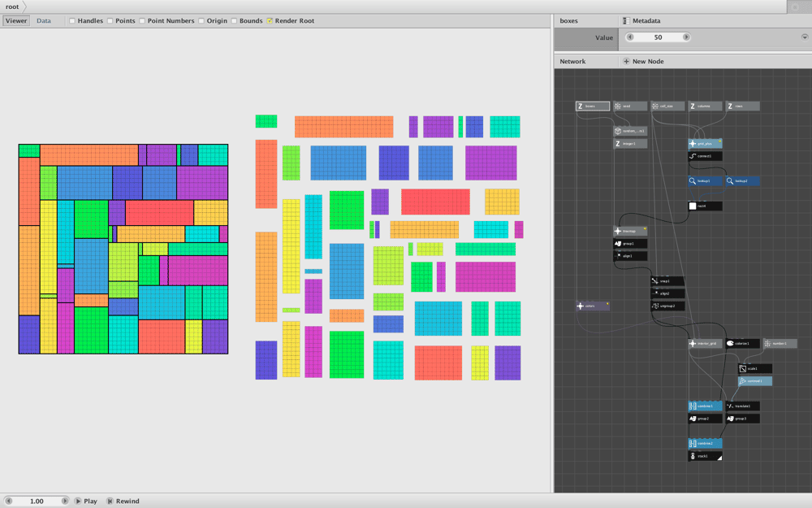This screenshot has width=812, height=508.
Task: Select the snap1 node
Action: click(667, 281)
